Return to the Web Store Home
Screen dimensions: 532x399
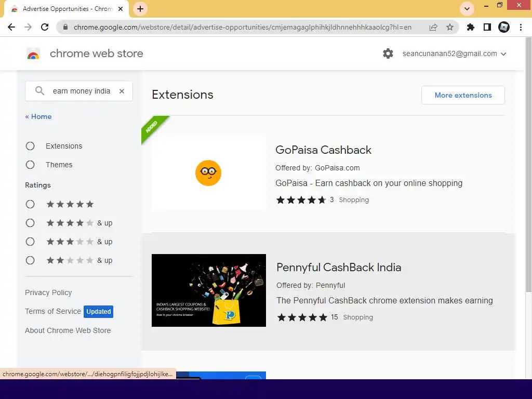click(x=38, y=116)
